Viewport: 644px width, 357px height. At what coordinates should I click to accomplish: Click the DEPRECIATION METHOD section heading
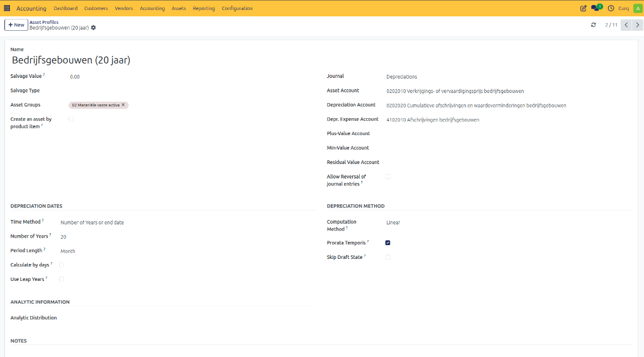coord(356,206)
